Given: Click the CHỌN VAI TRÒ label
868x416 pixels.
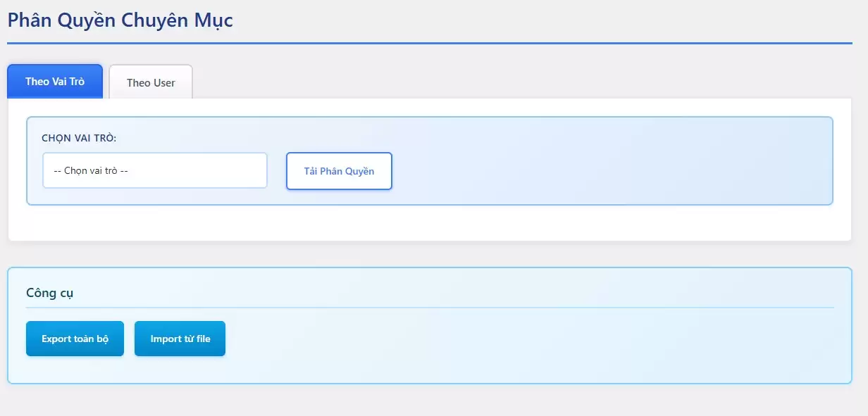Looking at the screenshot, I should click(79, 138).
